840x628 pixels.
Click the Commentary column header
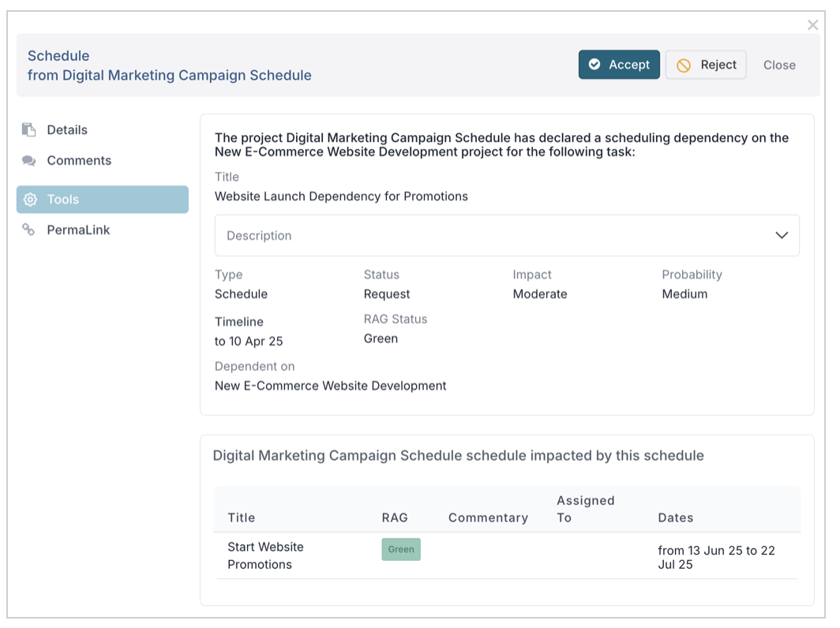(488, 518)
